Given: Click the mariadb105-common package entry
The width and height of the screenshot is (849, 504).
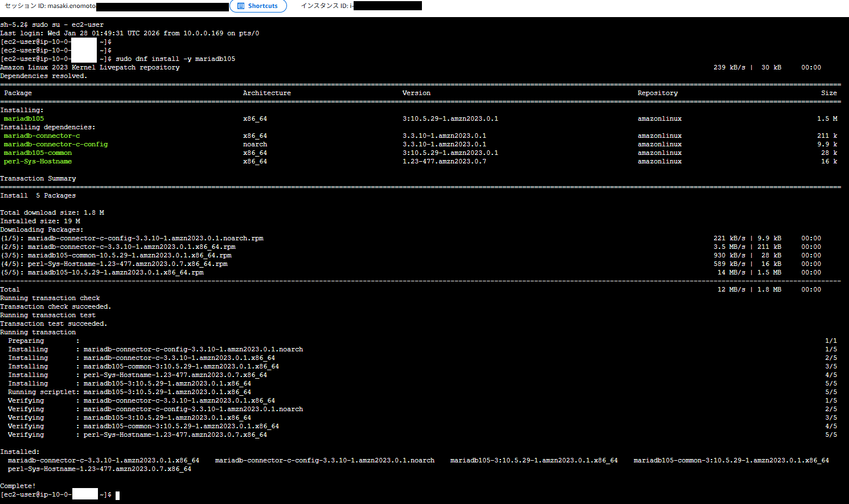Looking at the screenshot, I should (38, 153).
